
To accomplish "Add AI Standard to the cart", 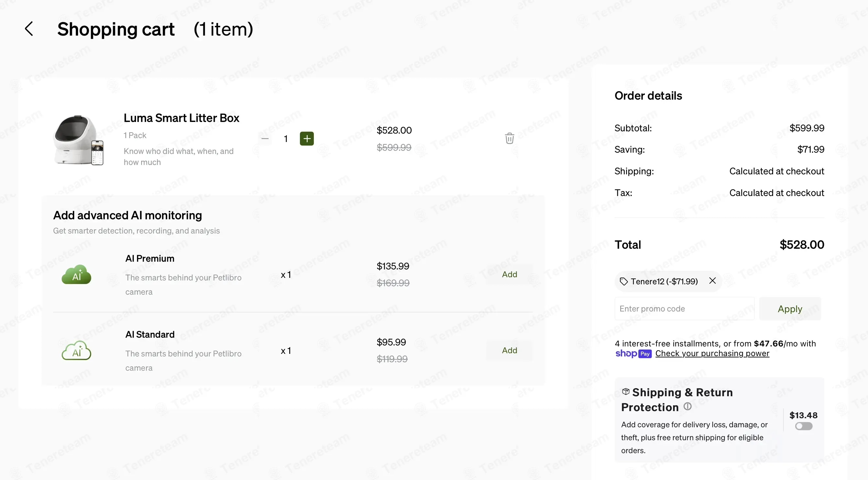I will (509, 350).
